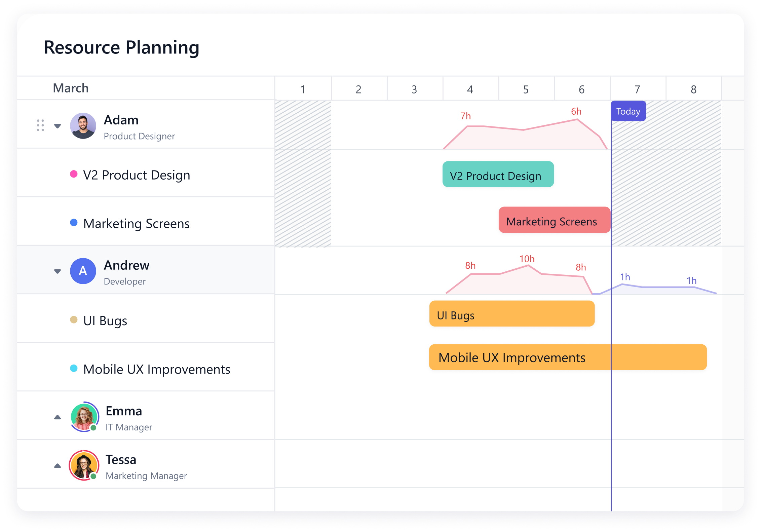The height and width of the screenshot is (532, 761).
Task: Click blue dot next to Marketing Screens
Action: click(74, 223)
